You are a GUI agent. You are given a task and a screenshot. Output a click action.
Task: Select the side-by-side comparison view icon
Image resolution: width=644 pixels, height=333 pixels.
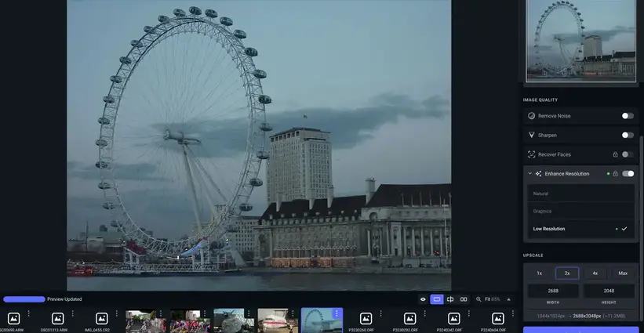pos(464,299)
